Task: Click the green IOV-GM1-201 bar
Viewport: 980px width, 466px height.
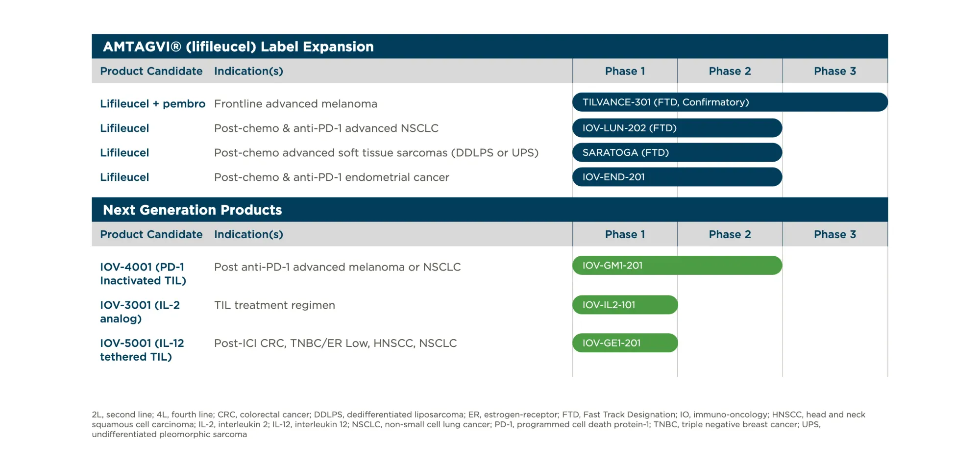Action: 677,265
